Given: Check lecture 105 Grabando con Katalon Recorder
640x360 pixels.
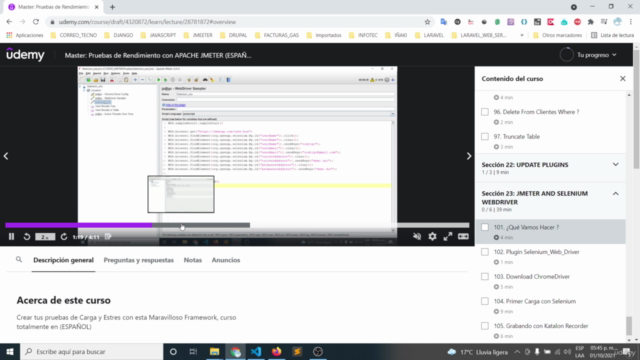Looking at the screenshot, I should (x=485, y=326).
